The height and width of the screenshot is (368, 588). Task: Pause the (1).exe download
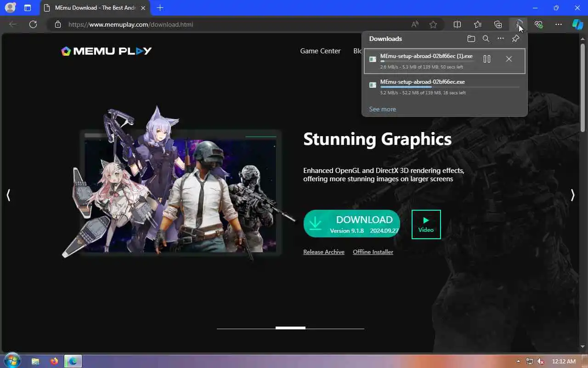coord(487,59)
